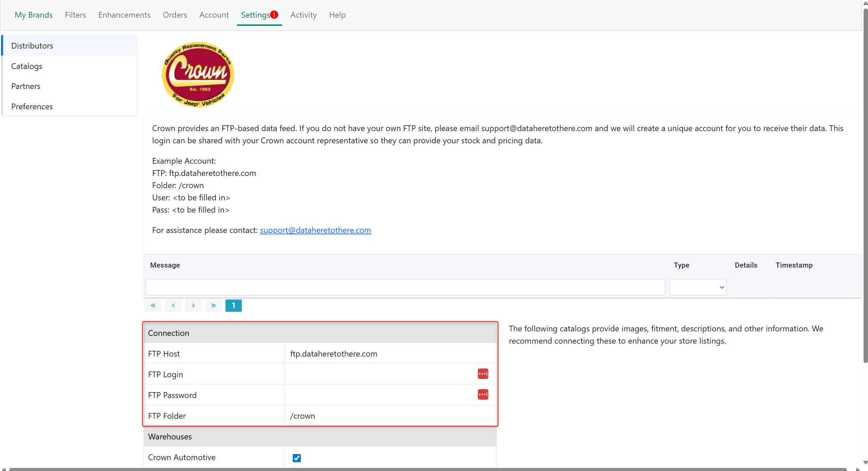Go to next page of messages
The width and height of the screenshot is (868, 471).
193,306
